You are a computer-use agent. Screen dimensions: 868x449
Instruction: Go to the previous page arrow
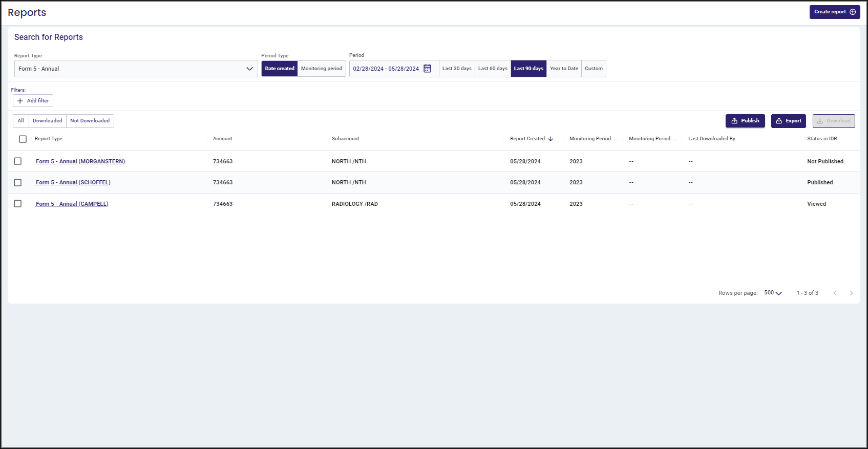point(835,293)
